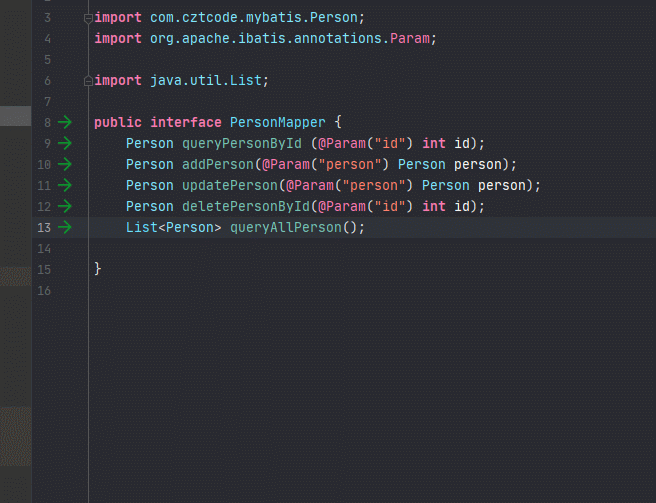Viewport: 656px width, 503px height.
Task: Click line number 5 in the gutter
Action: pos(48,60)
